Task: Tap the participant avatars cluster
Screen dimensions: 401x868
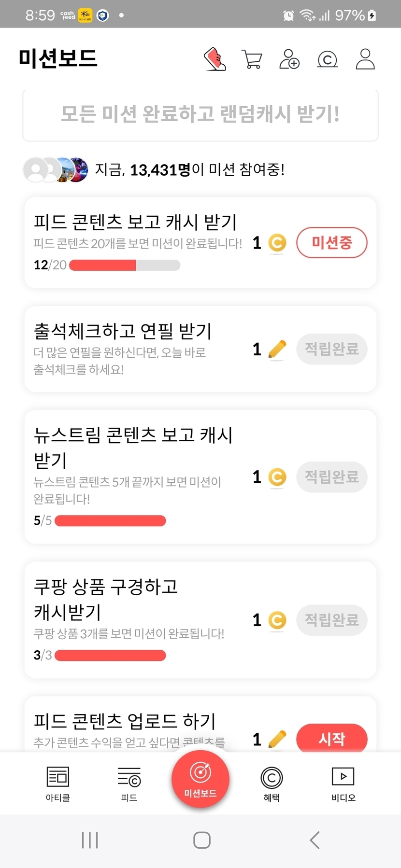Action: (x=56, y=169)
